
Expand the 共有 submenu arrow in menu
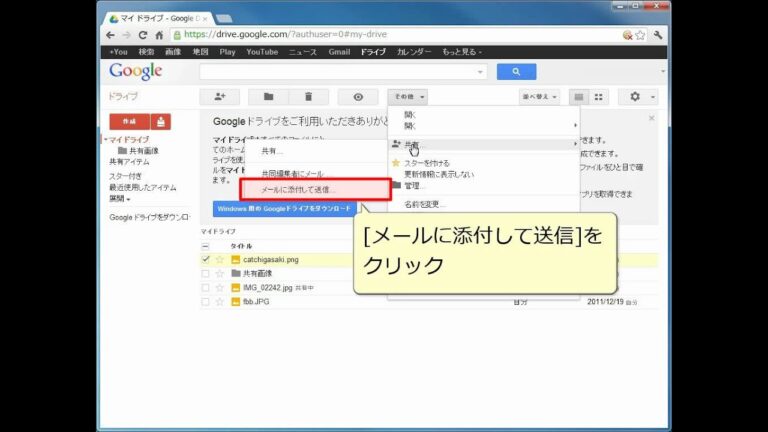click(575, 144)
